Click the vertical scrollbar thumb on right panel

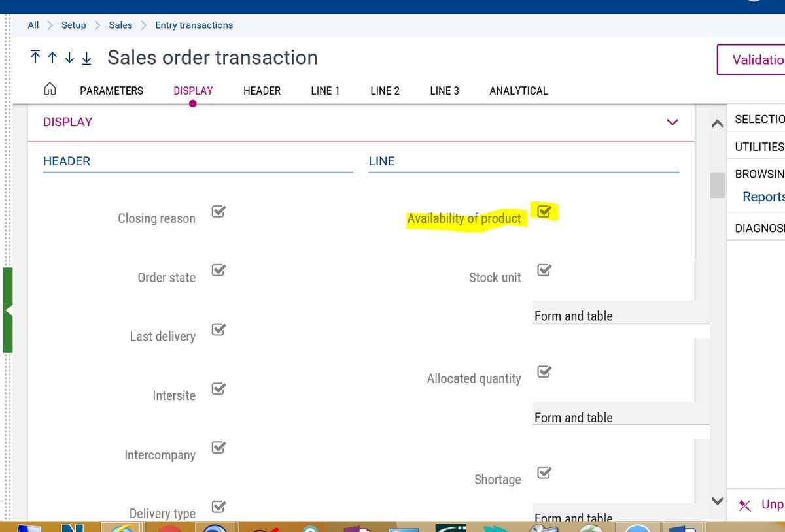[x=717, y=186]
